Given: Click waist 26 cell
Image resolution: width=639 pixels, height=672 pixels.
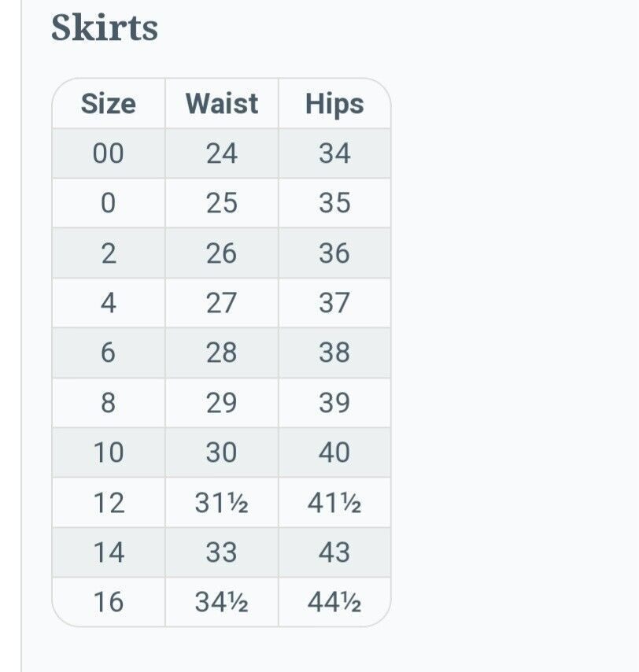Looking at the screenshot, I should click(x=222, y=253).
